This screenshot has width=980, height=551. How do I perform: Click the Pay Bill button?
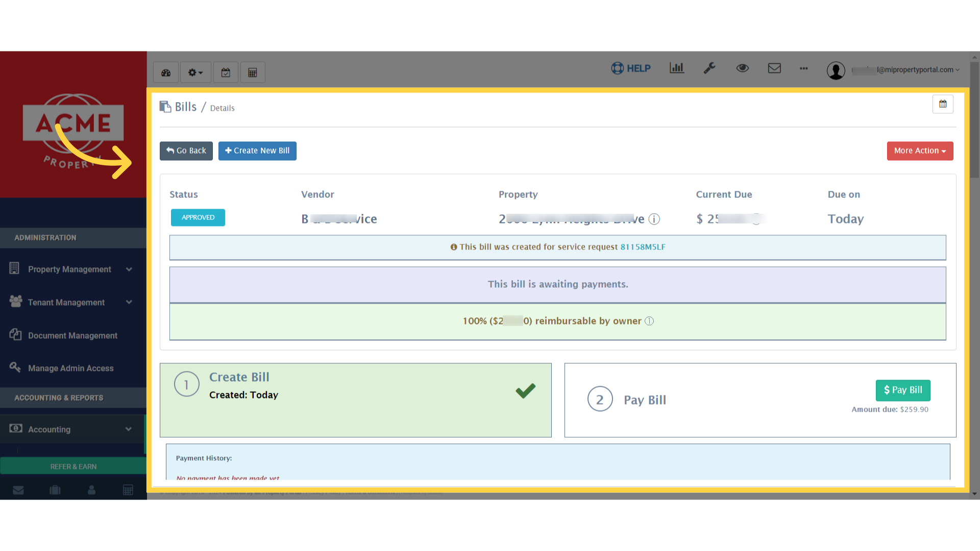coord(903,390)
